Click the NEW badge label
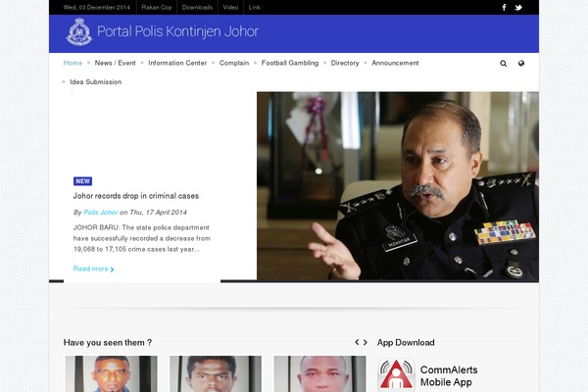 pyautogui.click(x=83, y=181)
